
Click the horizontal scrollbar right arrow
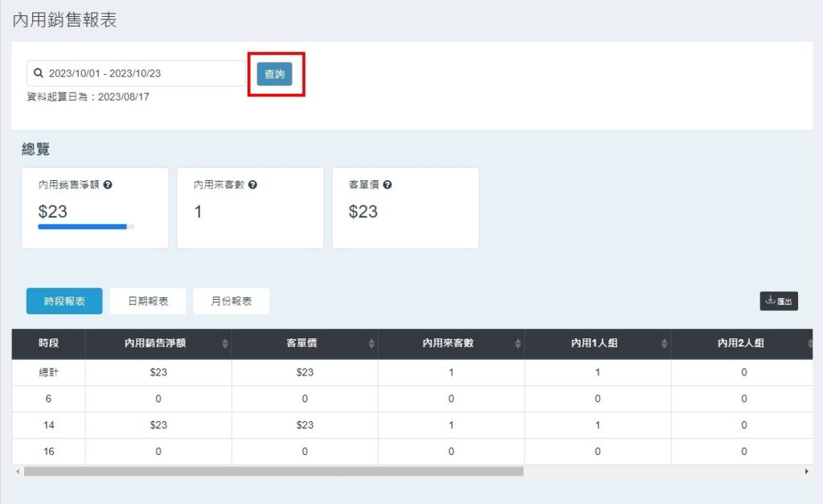coord(806,472)
